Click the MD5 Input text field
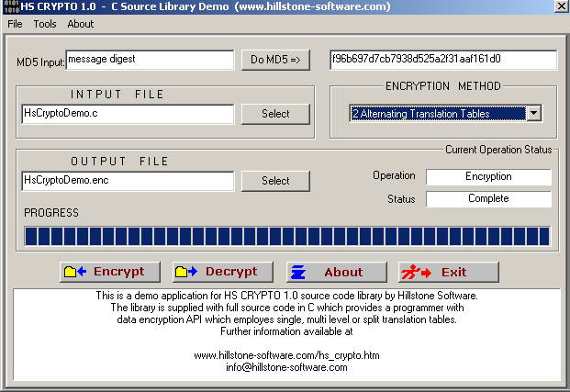This screenshot has width=570, height=392. [150, 60]
